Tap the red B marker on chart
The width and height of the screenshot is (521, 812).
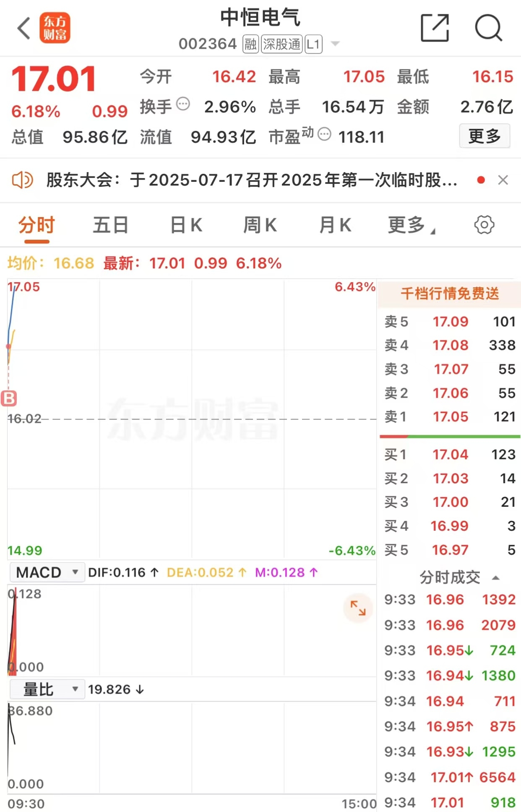click(9, 398)
